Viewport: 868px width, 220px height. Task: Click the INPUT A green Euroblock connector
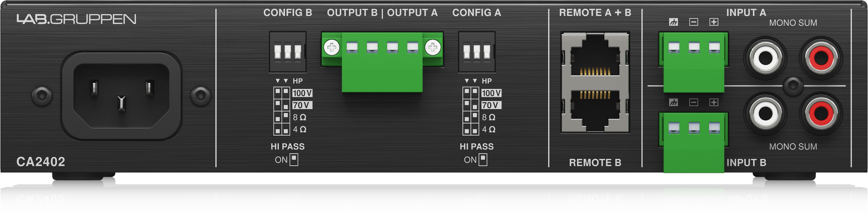coord(694,62)
